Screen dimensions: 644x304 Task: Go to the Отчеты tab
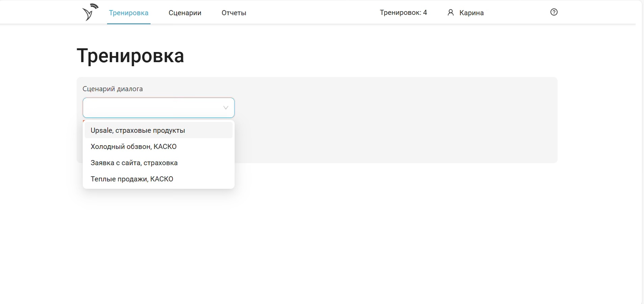coord(234,13)
